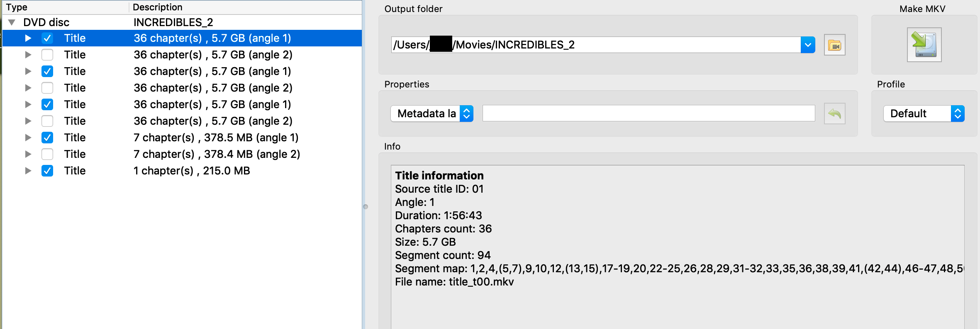Image resolution: width=980 pixels, height=329 pixels.
Task: Click 'Size: 5.7 GB' in Info
Action: click(426, 242)
